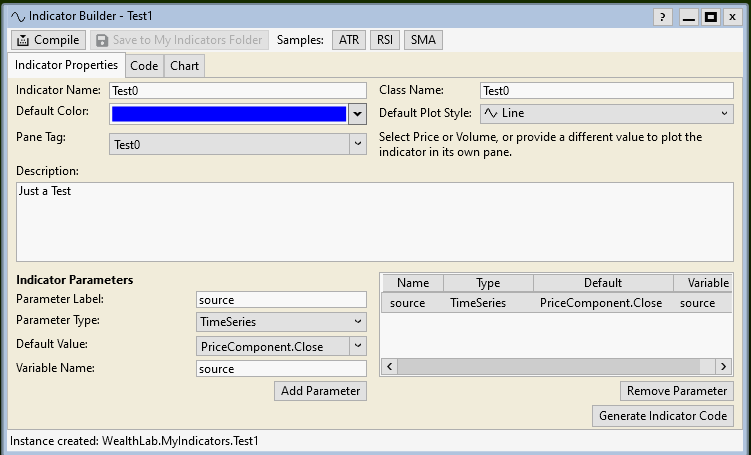Click the help question mark icon
The width and height of the screenshot is (751, 455).
[x=663, y=16]
